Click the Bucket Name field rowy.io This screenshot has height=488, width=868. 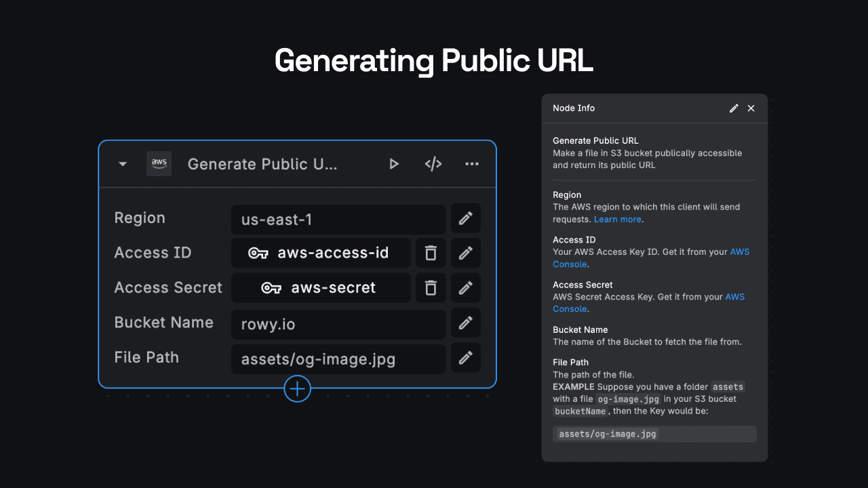pos(338,324)
